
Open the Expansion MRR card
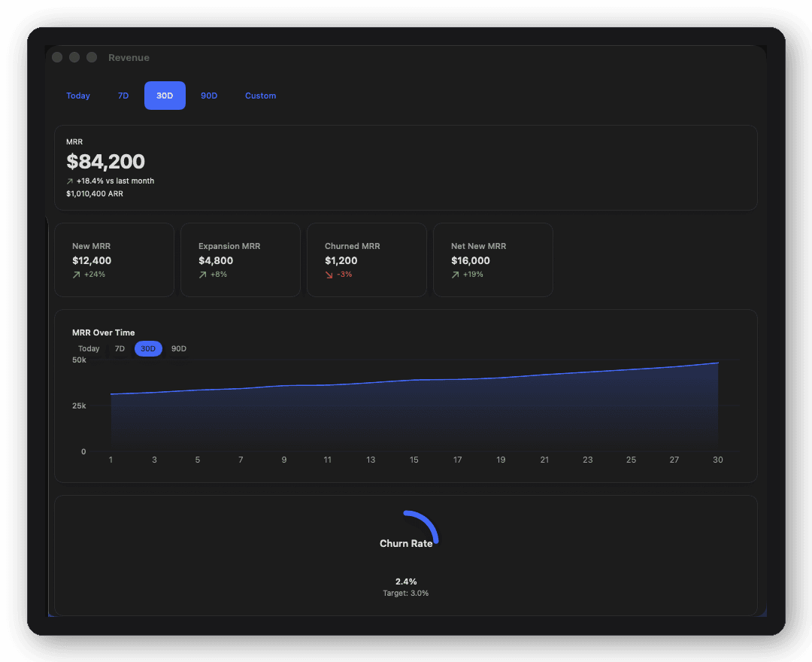pos(241,260)
